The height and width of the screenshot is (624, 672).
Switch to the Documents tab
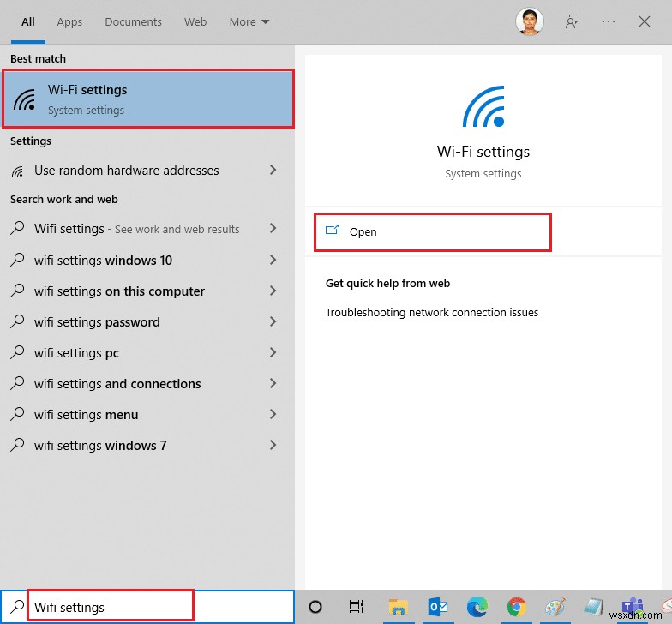(133, 22)
